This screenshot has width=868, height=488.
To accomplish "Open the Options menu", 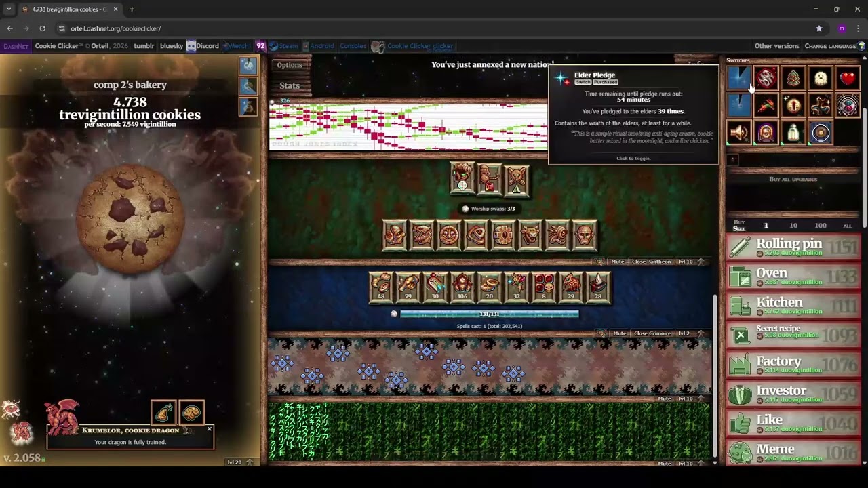I will coord(289,65).
